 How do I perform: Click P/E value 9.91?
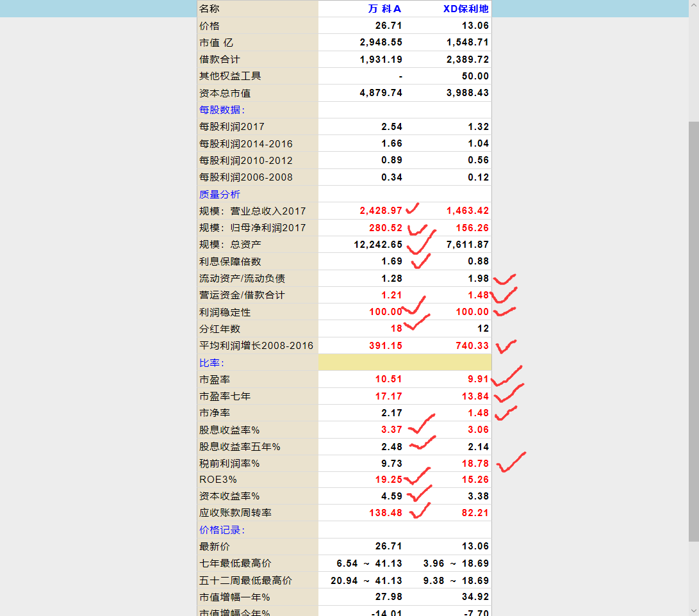(479, 379)
